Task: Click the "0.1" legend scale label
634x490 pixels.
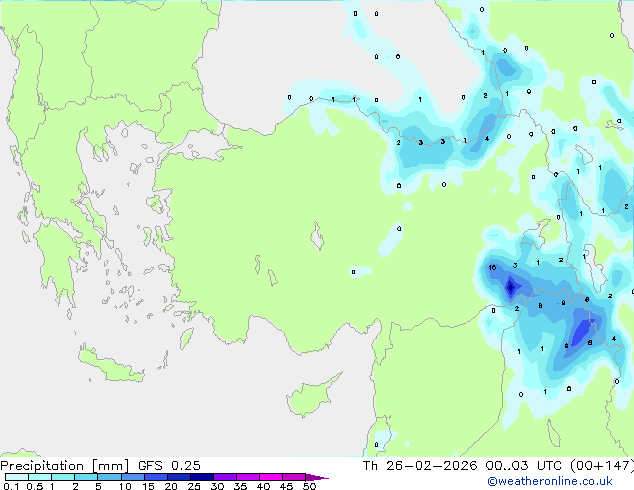Action: pyautogui.click(x=11, y=486)
